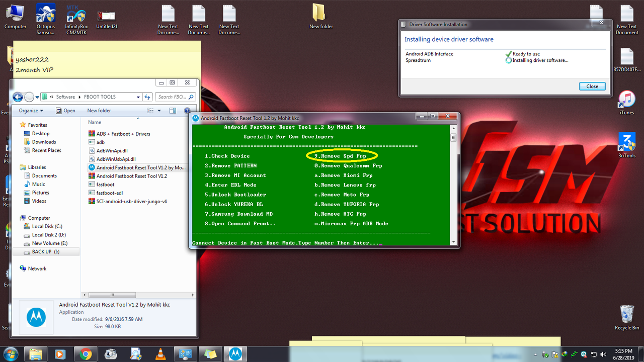Select the AdbWinApi.dll file
The image size is (644, 362).
coord(112,150)
